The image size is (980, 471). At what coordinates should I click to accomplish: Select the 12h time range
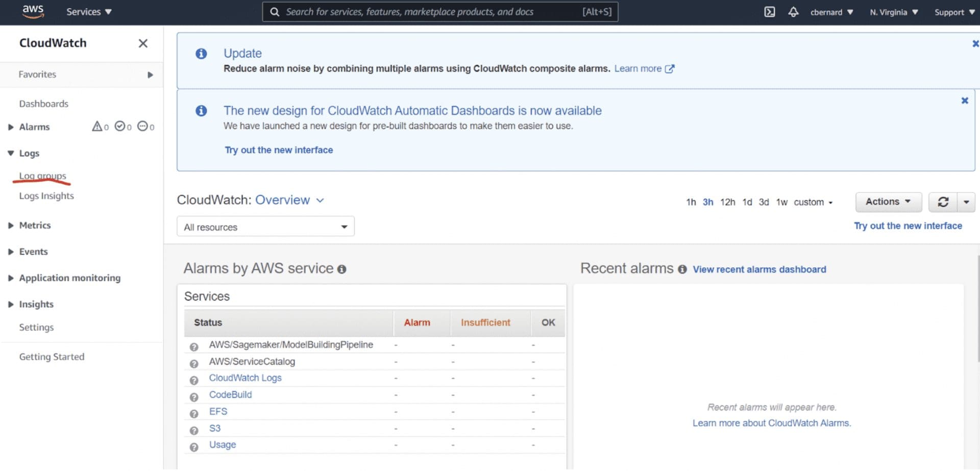pos(727,202)
